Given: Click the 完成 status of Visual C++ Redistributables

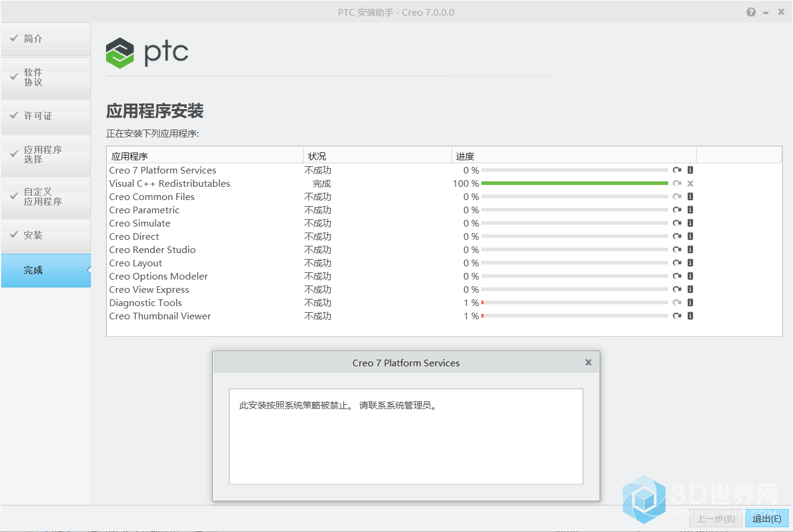Looking at the screenshot, I should tap(322, 184).
